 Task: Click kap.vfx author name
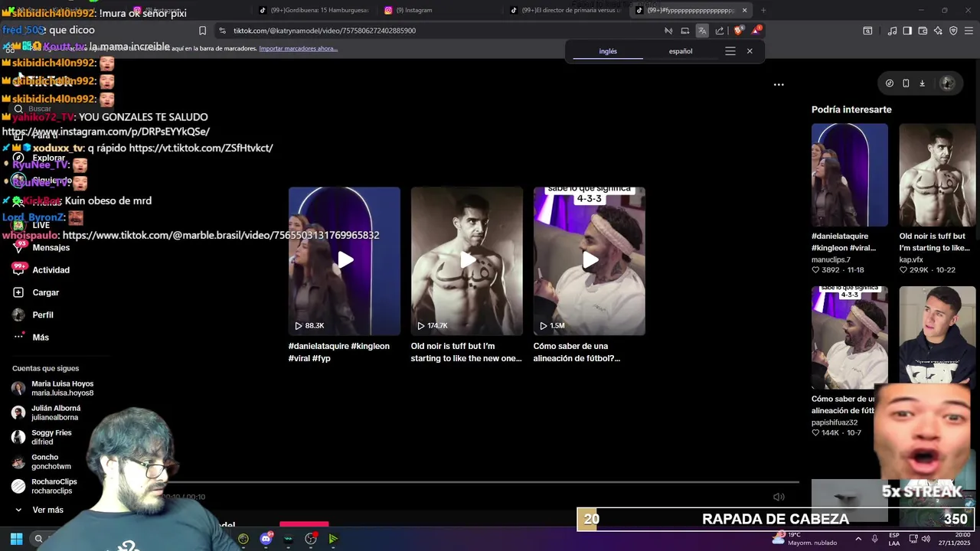pyautogui.click(x=912, y=259)
